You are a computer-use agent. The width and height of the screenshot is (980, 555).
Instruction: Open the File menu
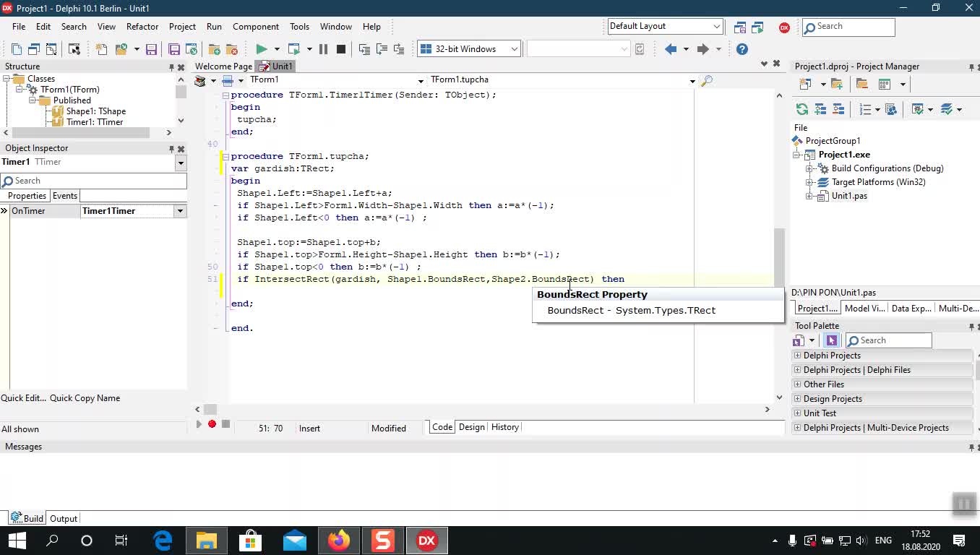pyautogui.click(x=19, y=27)
